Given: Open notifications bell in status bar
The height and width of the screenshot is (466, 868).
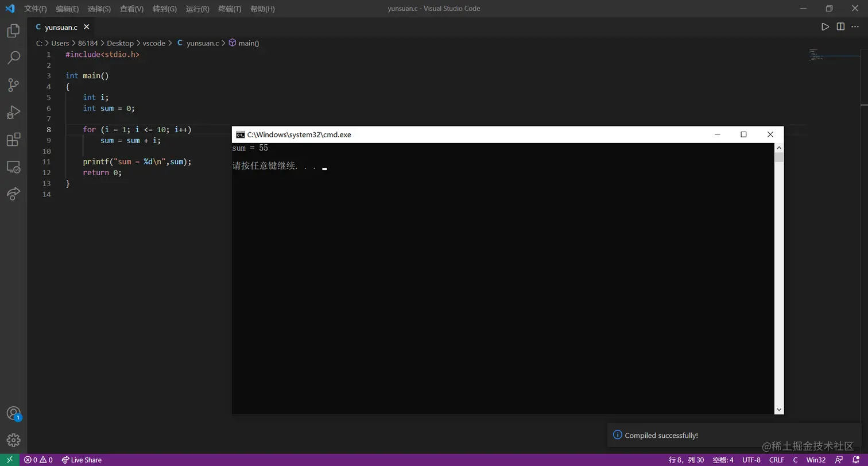Looking at the screenshot, I should [x=855, y=460].
